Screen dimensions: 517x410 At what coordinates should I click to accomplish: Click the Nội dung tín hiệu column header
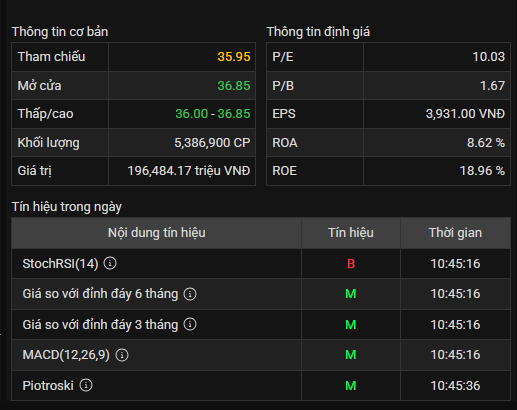tap(156, 233)
